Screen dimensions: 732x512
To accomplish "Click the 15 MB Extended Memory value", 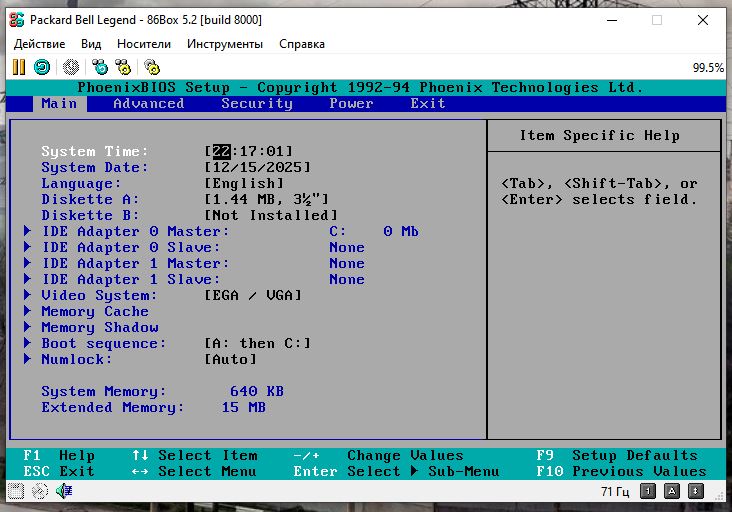I will [243, 407].
